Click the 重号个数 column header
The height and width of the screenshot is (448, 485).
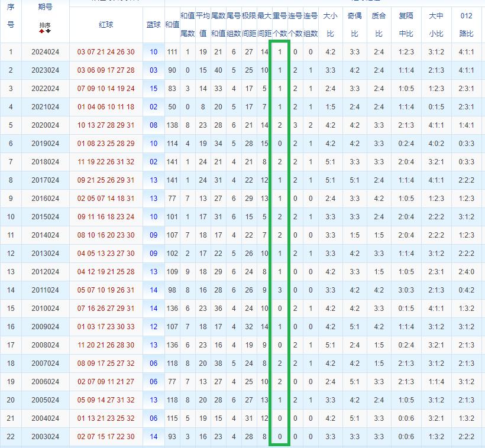tap(280, 24)
